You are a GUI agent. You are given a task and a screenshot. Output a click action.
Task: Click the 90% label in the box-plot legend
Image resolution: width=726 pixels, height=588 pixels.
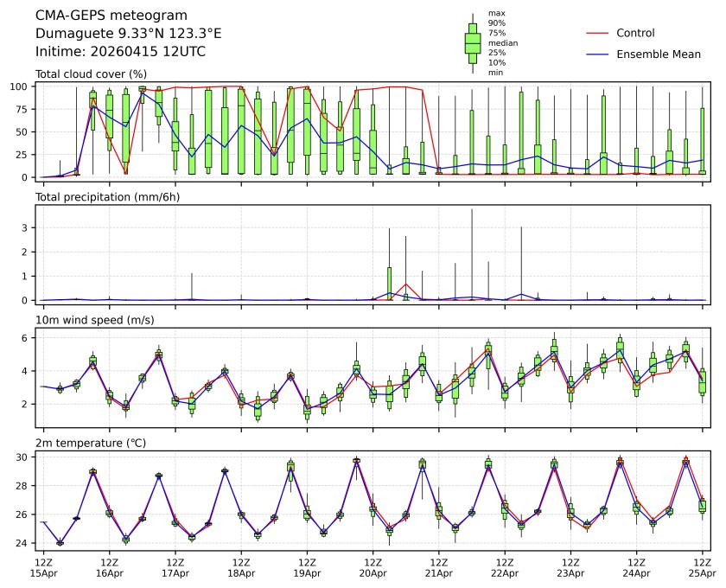(x=497, y=23)
